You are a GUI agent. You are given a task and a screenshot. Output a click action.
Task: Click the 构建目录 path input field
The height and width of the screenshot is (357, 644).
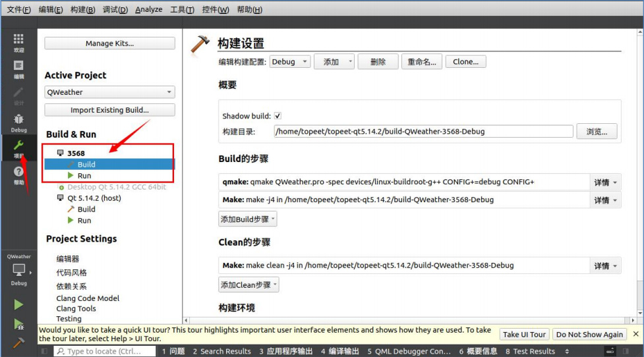pos(423,131)
